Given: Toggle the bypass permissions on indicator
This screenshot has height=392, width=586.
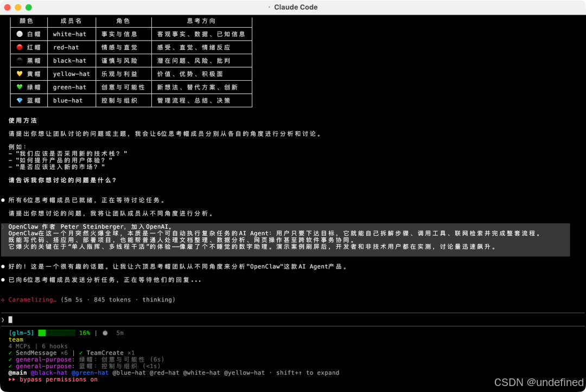Looking at the screenshot, I should (58, 380).
